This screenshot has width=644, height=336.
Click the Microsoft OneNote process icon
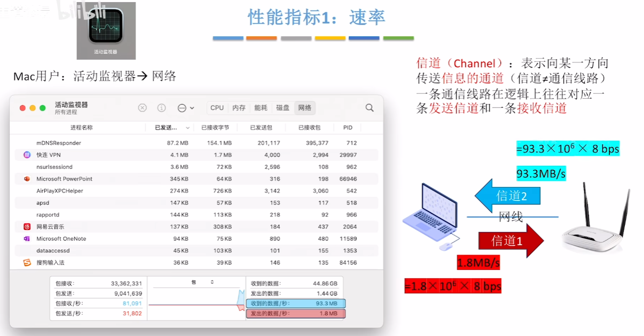pyautogui.click(x=27, y=238)
